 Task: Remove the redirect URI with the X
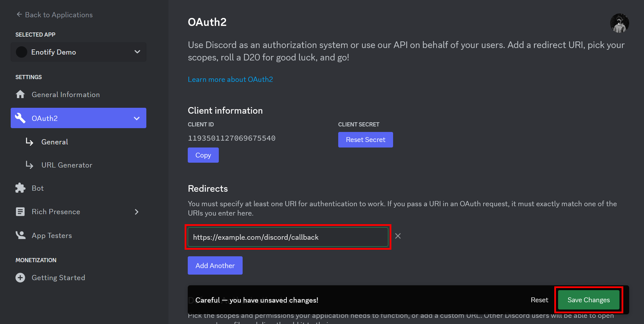pos(398,236)
